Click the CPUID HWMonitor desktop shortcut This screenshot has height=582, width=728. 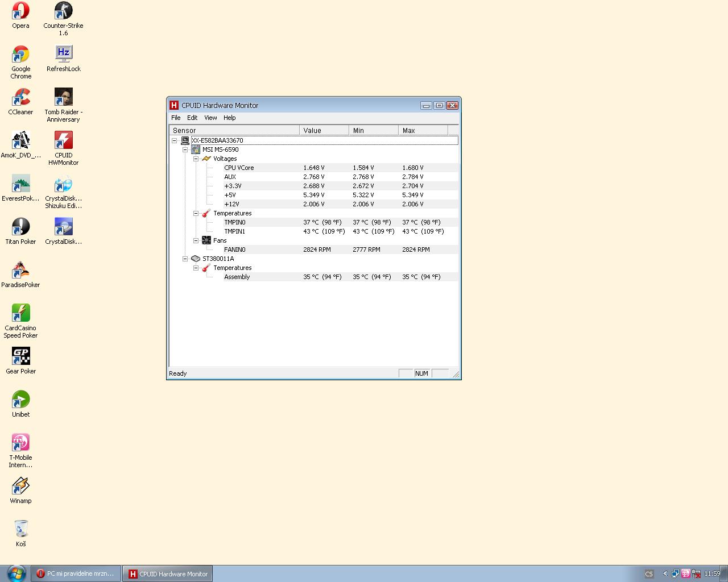pyautogui.click(x=63, y=148)
